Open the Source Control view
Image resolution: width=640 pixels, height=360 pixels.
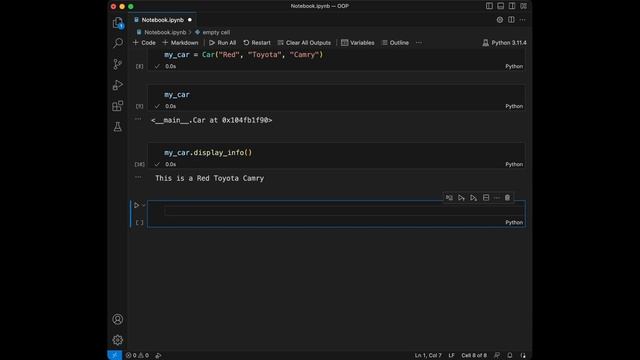pyautogui.click(x=118, y=64)
